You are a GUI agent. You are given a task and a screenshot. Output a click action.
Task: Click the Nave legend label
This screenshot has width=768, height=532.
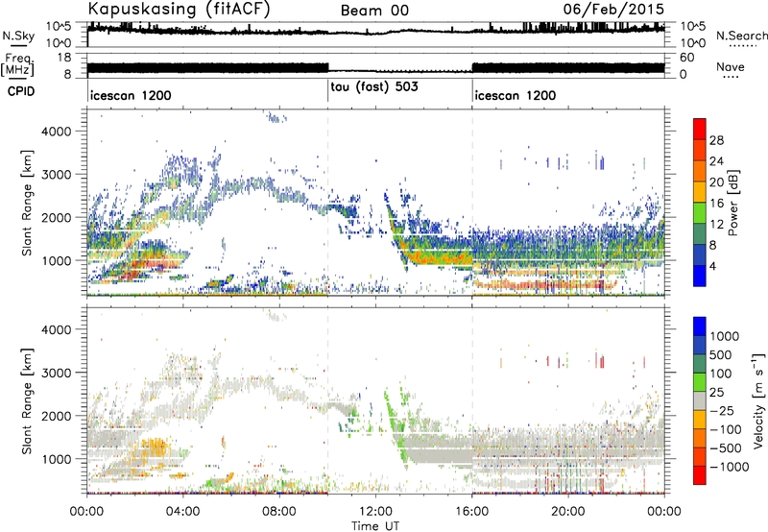click(731, 67)
